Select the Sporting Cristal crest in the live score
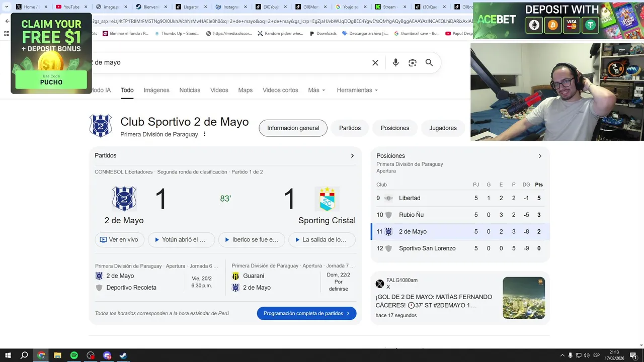Viewport: 644px width, 362px height. 327,199
